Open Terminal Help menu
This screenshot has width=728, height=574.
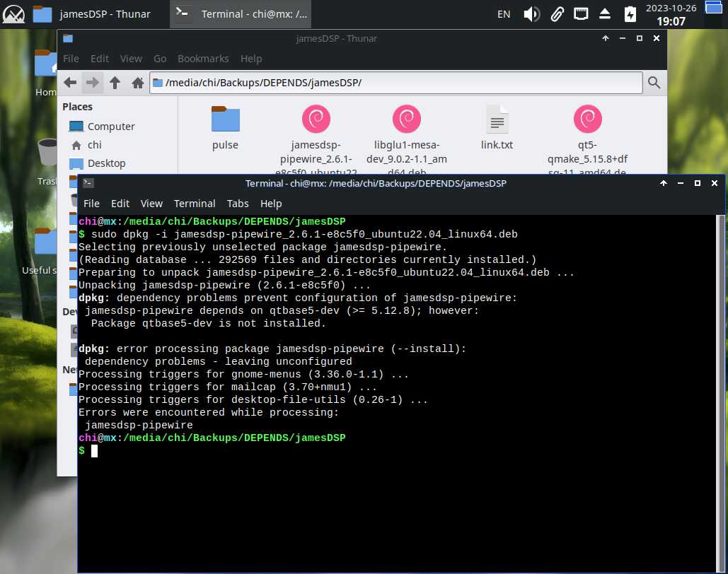tap(271, 204)
